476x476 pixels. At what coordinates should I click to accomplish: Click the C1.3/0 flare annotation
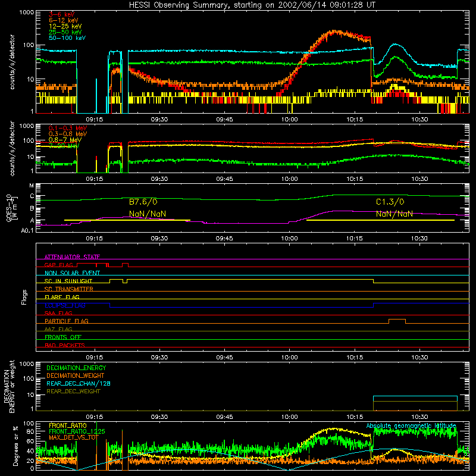390,202
